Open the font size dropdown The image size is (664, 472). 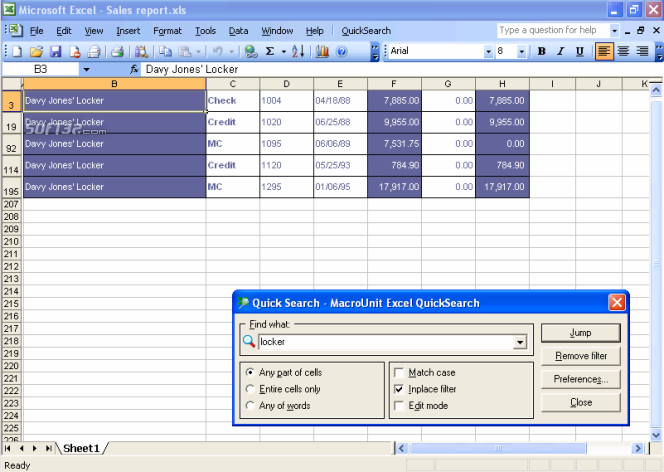[x=521, y=52]
